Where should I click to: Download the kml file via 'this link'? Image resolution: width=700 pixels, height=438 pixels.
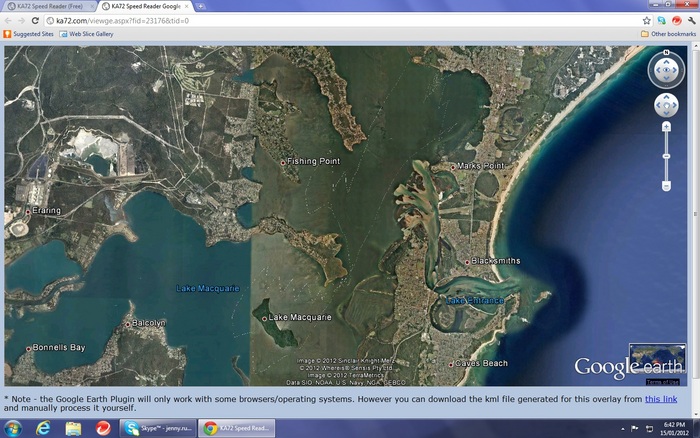[x=660, y=398]
